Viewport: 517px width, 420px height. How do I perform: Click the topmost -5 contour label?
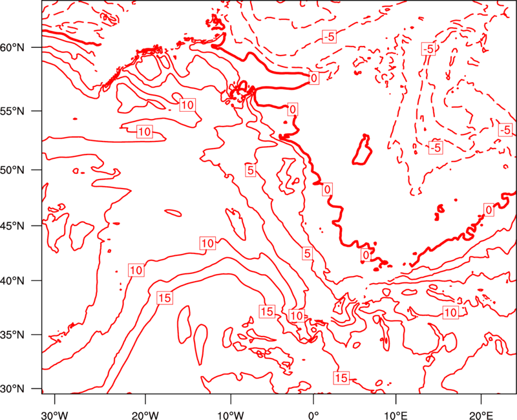click(329, 37)
